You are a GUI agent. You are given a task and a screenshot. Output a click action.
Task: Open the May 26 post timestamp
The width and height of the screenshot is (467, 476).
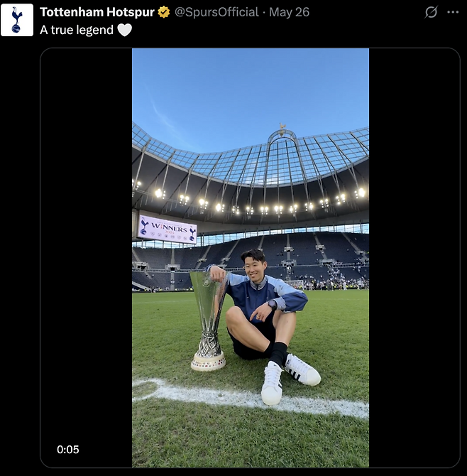pos(289,13)
